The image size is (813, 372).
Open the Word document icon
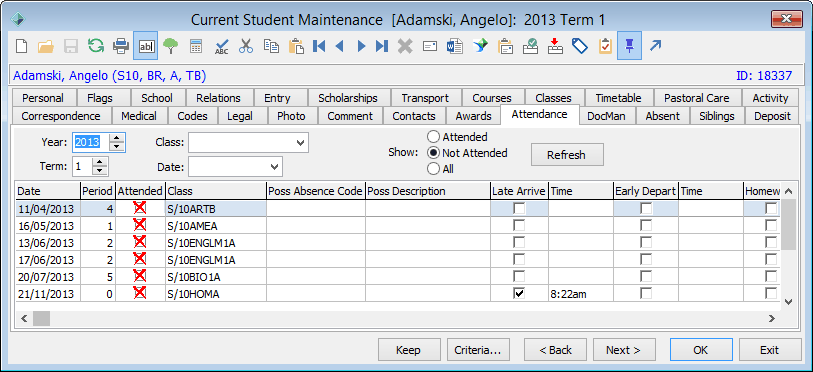(454, 47)
